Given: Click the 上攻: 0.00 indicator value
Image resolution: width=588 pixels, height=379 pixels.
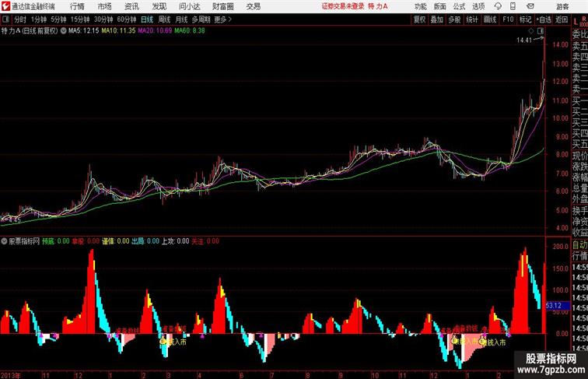Looking at the screenshot, I should click(x=175, y=241).
